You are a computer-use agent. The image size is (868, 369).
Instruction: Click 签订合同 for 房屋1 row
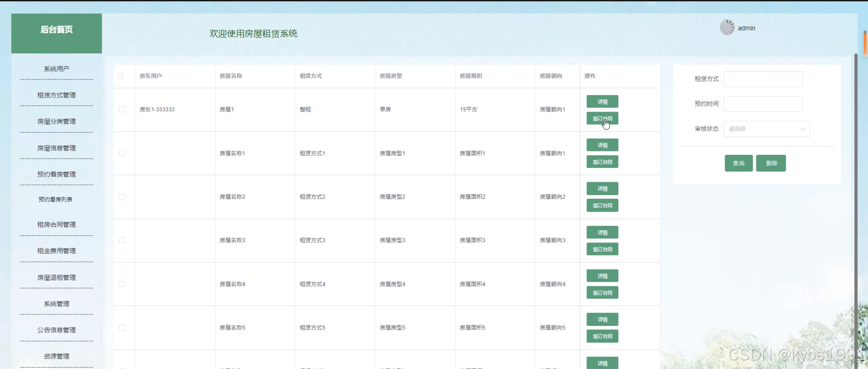(602, 118)
